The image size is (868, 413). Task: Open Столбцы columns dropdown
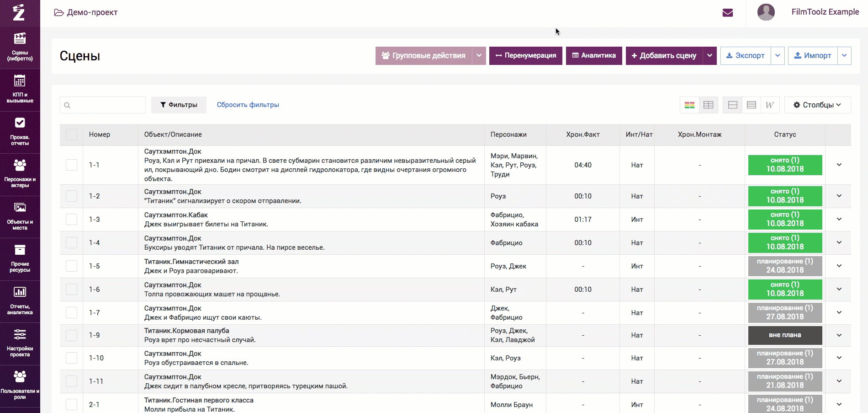[x=817, y=105]
